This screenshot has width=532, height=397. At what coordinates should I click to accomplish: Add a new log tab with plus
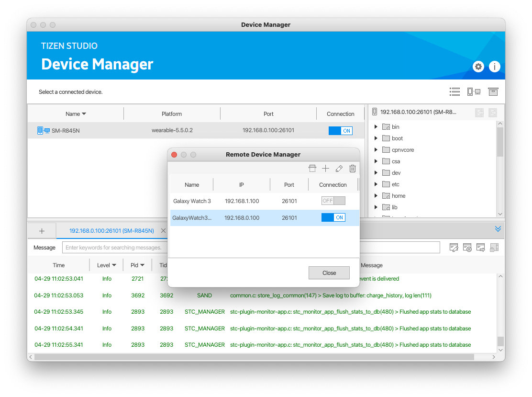pyautogui.click(x=42, y=231)
